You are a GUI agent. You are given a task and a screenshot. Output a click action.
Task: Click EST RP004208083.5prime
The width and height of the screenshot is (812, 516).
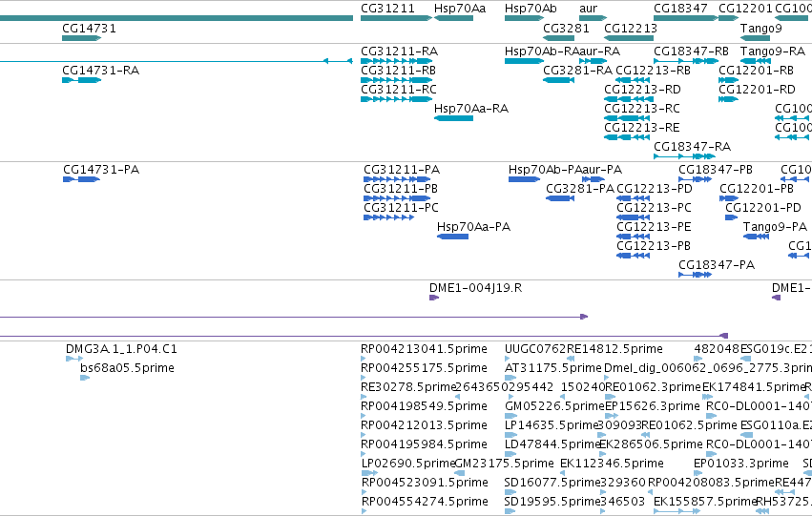point(711,483)
